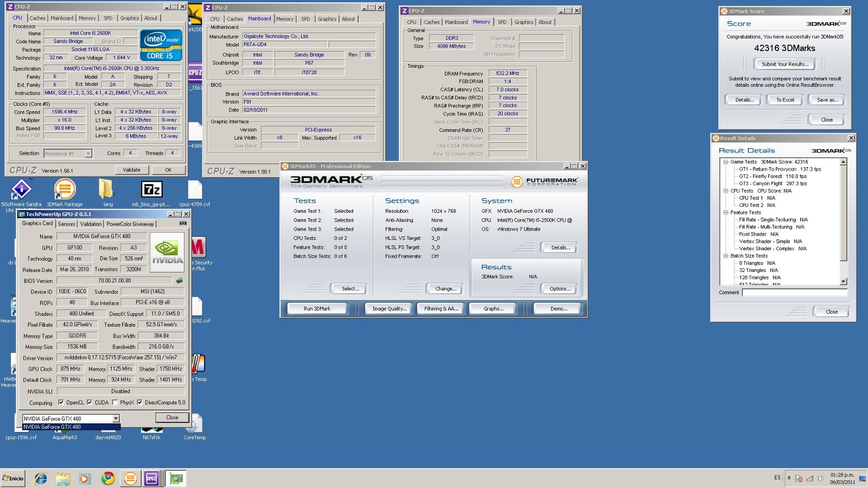Viewport: 868px width, 488px height.
Task: Toggle the DirectCompute 5.0 checkbox
Action: click(x=140, y=402)
